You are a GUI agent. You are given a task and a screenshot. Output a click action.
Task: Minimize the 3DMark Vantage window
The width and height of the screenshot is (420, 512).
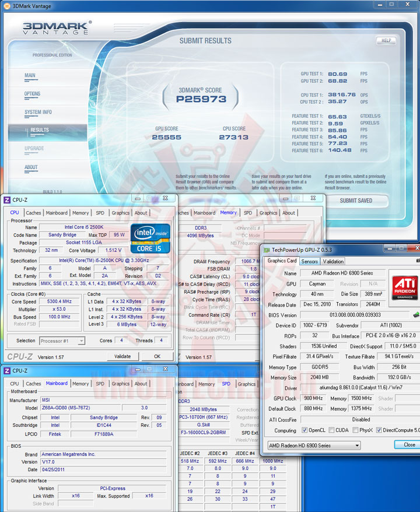(x=380, y=5)
